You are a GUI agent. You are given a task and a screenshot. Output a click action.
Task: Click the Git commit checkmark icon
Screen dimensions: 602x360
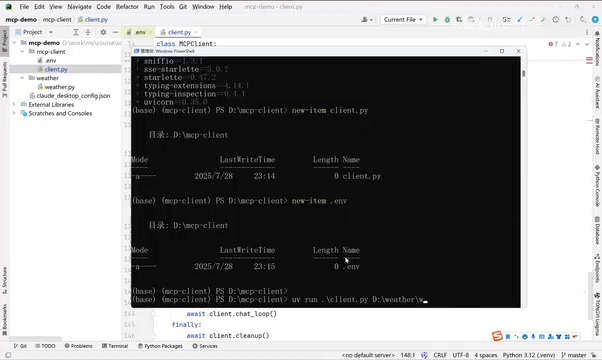coord(532,20)
